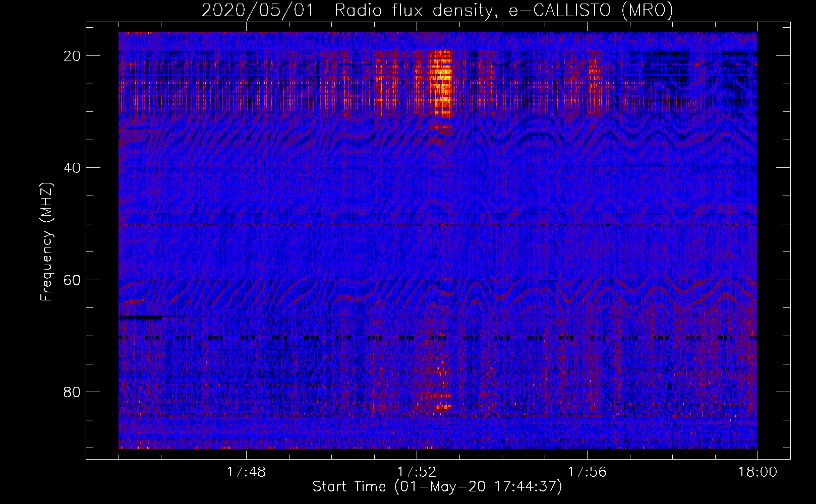Click the short black bar near 67 MHz
The height and width of the screenshot is (504, 816).
click(141, 318)
